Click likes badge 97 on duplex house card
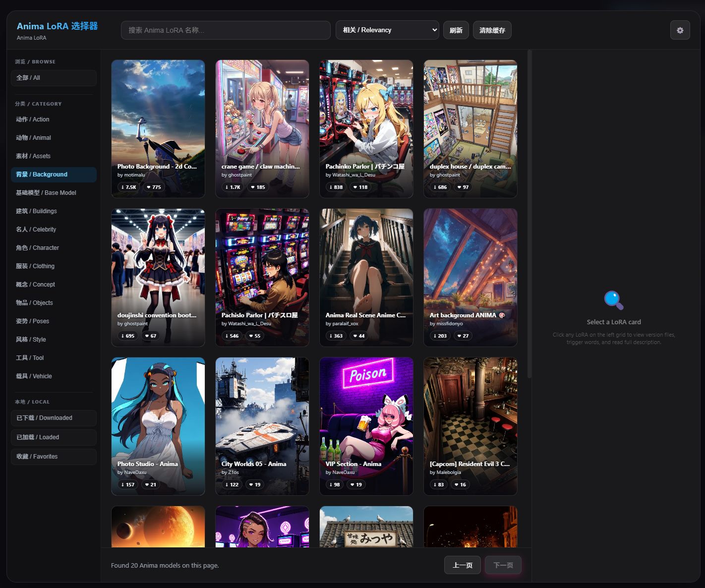Viewport: 705px width, 588px height. click(x=463, y=187)
